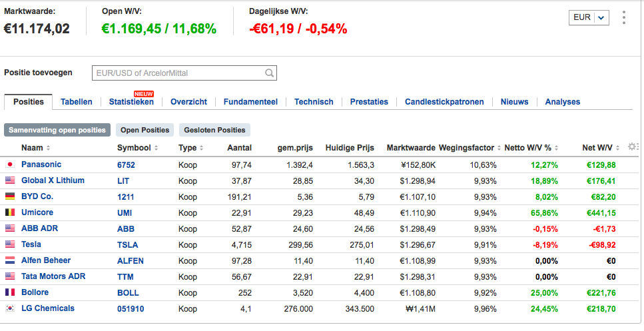This screenshot has height=331, width=644.
Task: Show the Open Posities view
Action: click(145, 130)
